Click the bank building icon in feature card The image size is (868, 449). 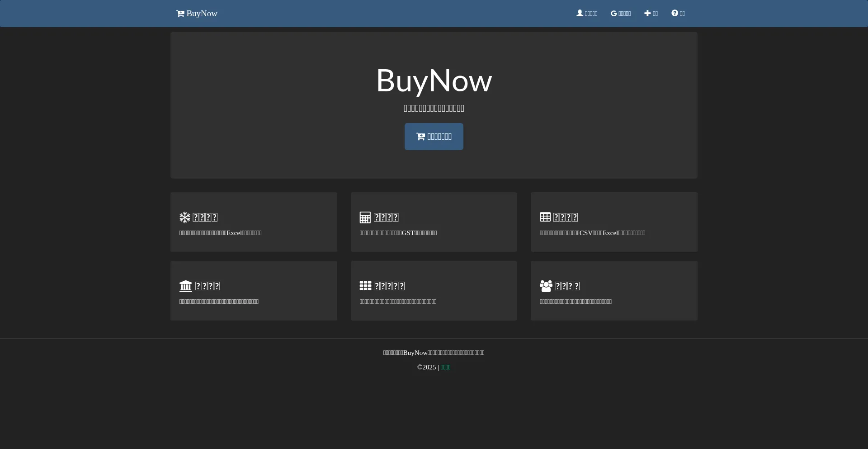click(186, 286)
